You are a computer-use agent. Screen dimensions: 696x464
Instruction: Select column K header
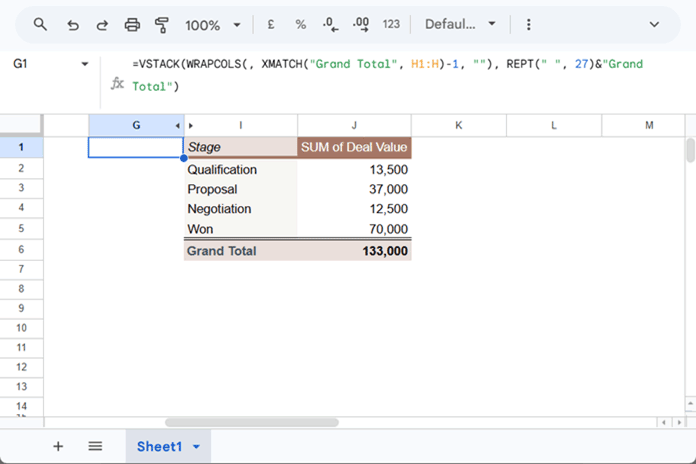click(459, 125)
